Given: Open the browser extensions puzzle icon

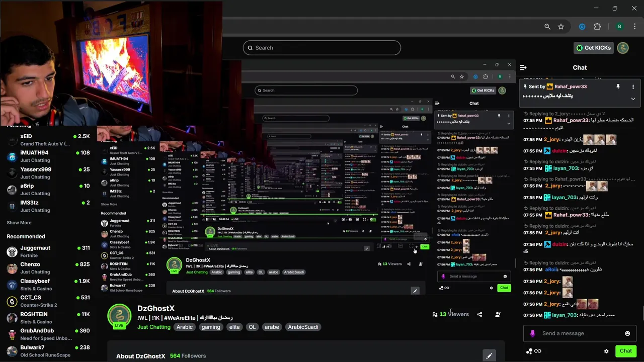Looking at the screenshot, I should (x=598, y=27).
